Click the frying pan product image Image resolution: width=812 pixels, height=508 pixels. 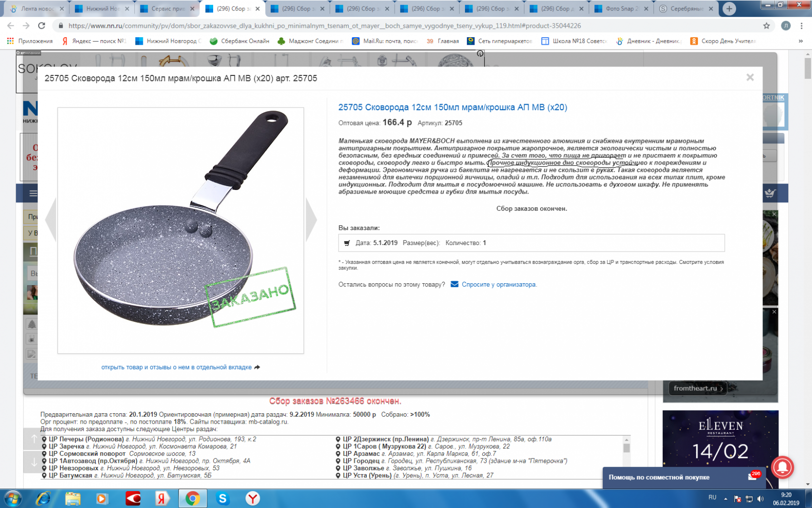tap(180, 230)
